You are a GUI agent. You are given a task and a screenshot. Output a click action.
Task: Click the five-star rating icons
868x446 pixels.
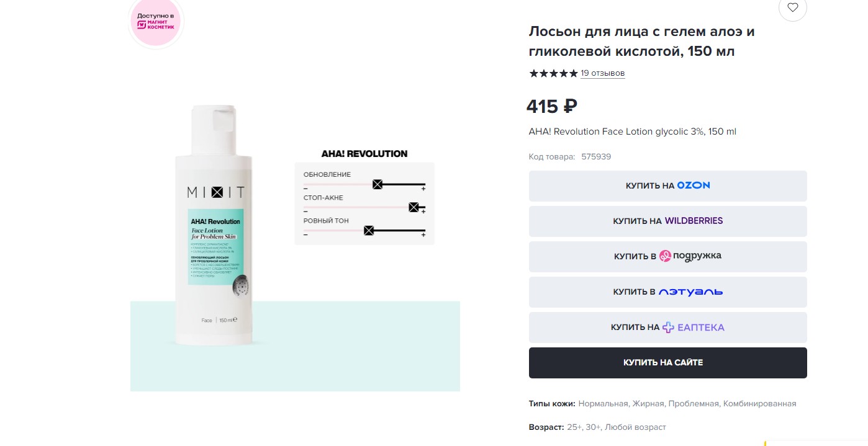[553, 73]
